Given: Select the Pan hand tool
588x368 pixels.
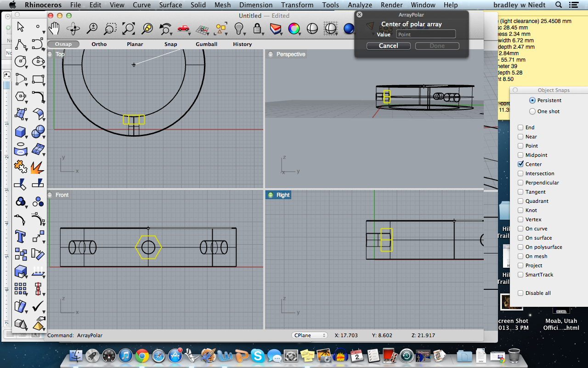Looking at the screenshot, I should pos(55,29).
